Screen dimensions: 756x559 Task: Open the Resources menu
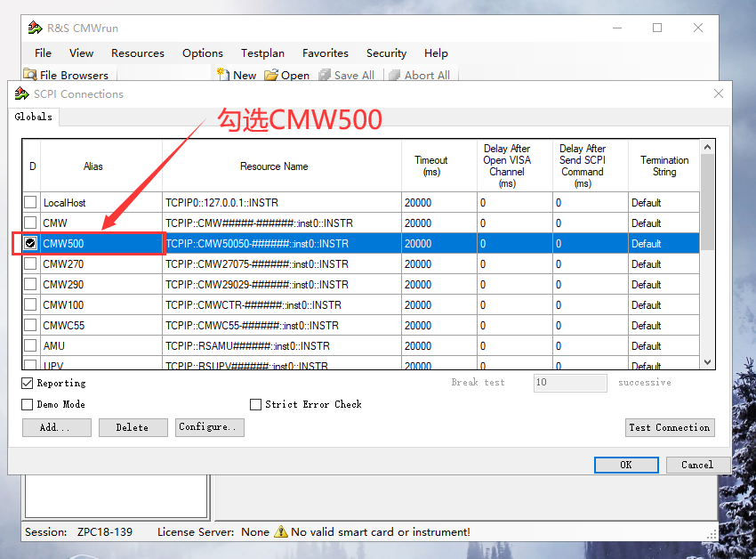138,53
